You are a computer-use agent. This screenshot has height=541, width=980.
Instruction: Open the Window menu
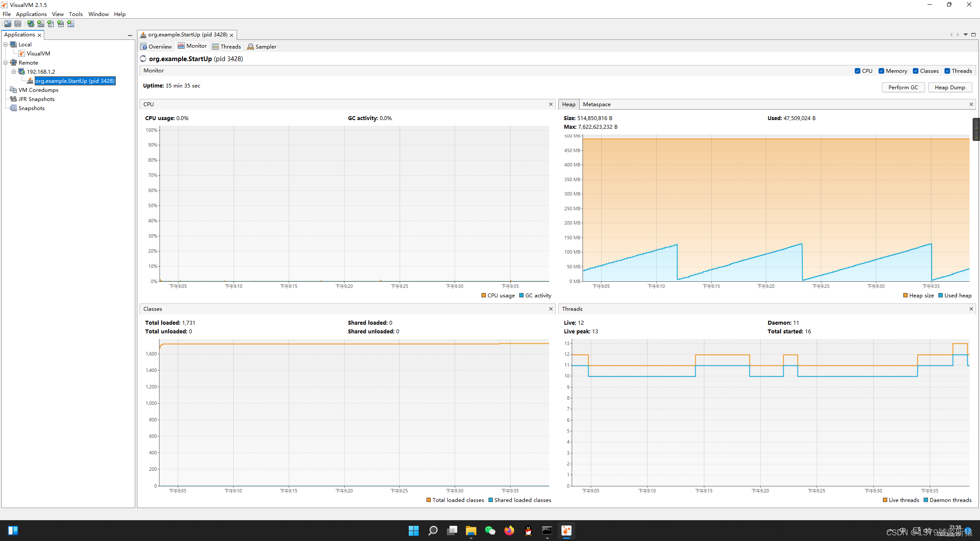point(98,14)
